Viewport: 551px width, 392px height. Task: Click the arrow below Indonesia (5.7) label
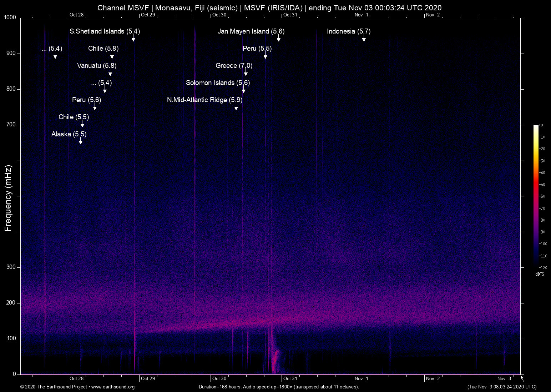tap(364, 39)
